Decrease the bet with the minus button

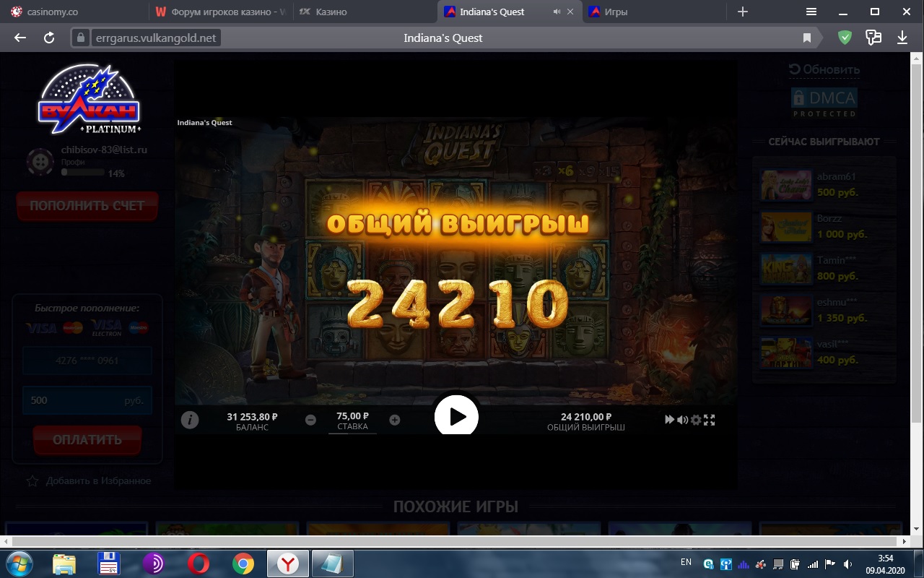point(310,420)
